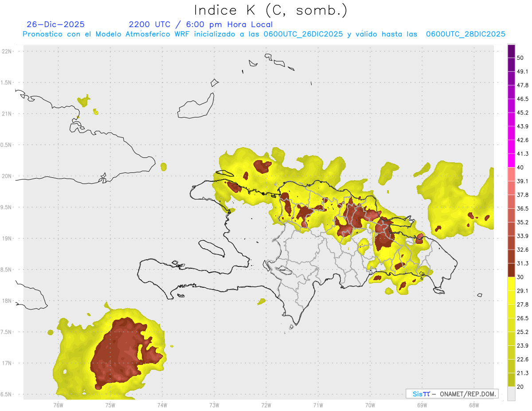This screenshot has width=532, height=411.
Task: Click legend value '35.2'
Action: tap(523, 222)
